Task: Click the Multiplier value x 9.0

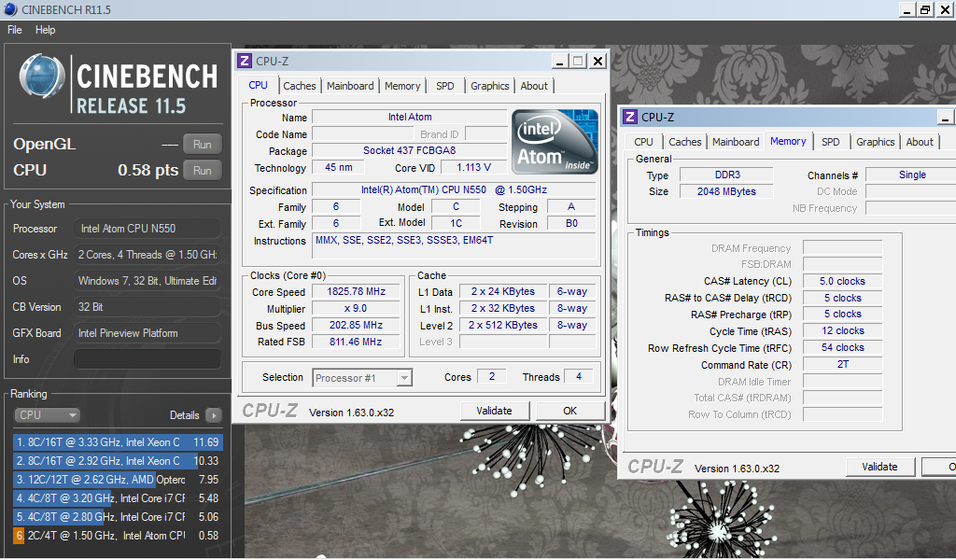Action: click(356, 309)
